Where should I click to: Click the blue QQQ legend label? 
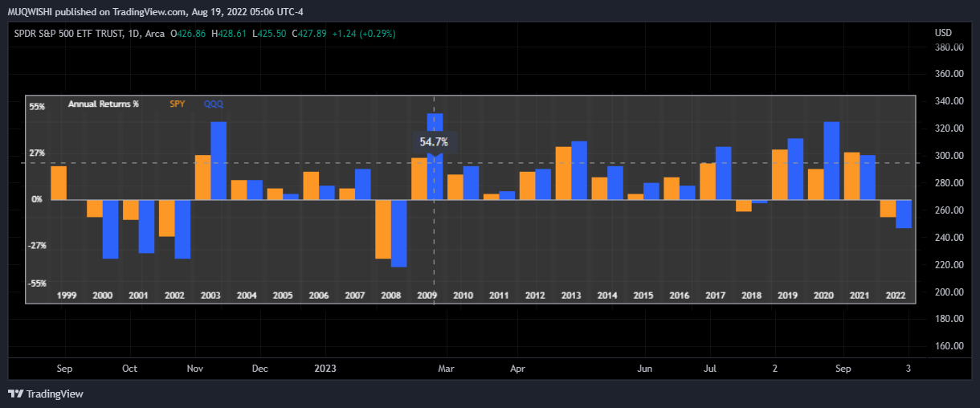[x=214, y=104]
